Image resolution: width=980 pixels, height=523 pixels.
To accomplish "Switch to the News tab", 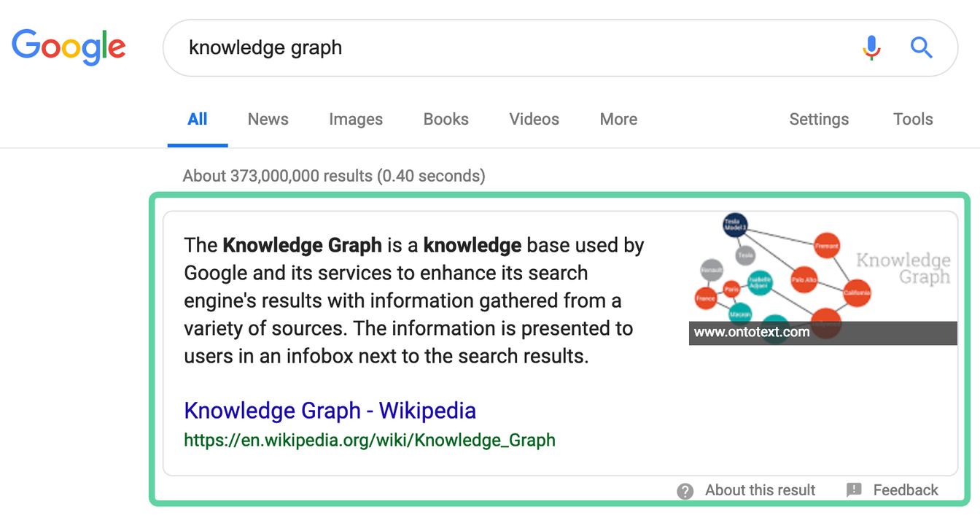I will coord(268,119).
